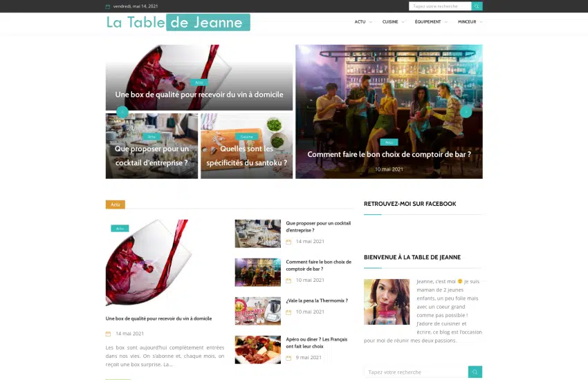This screenshot has width=588, height=380.
Task: Focus the sidebar 'Tapez votre recherche' field
Action: (416, 372)
